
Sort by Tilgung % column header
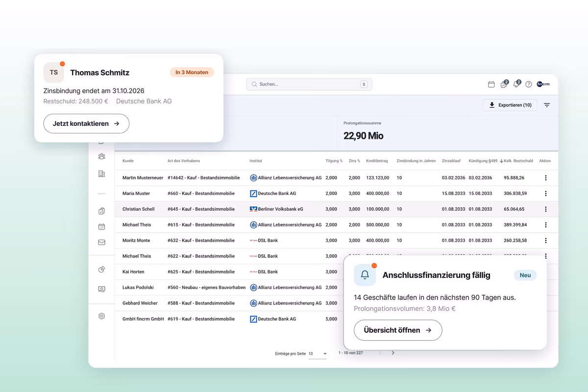click(x=334, y=161)
